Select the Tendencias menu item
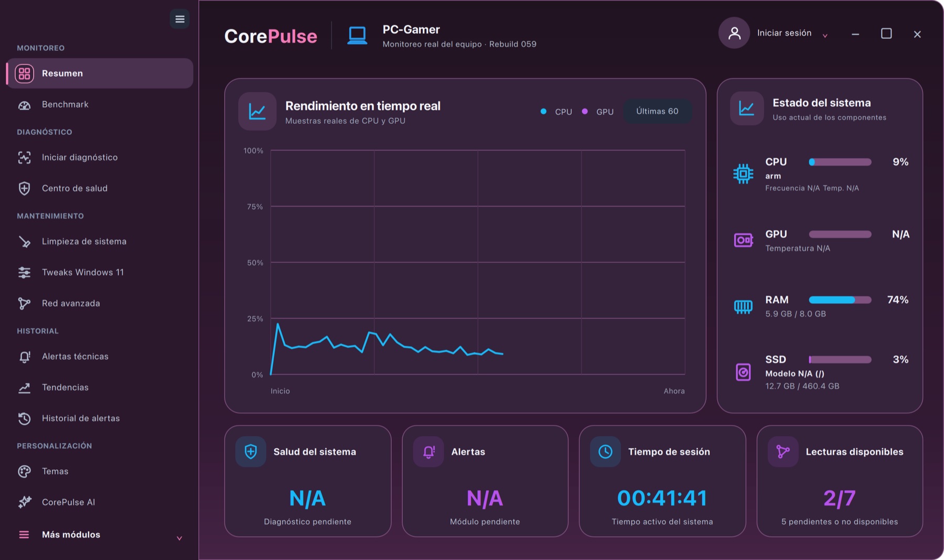This screenshot has width=944, height=560. coord(100,387)
